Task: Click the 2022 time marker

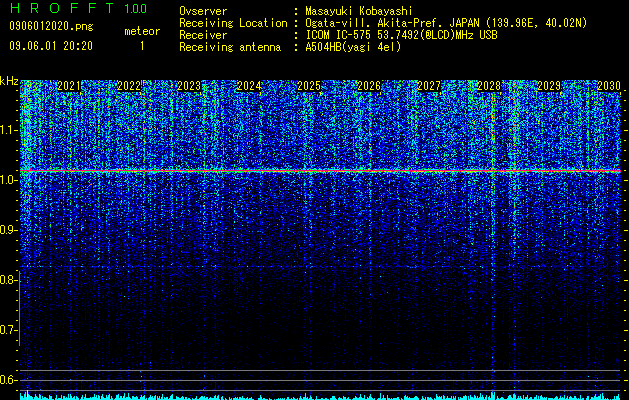Action: [129, 86]
